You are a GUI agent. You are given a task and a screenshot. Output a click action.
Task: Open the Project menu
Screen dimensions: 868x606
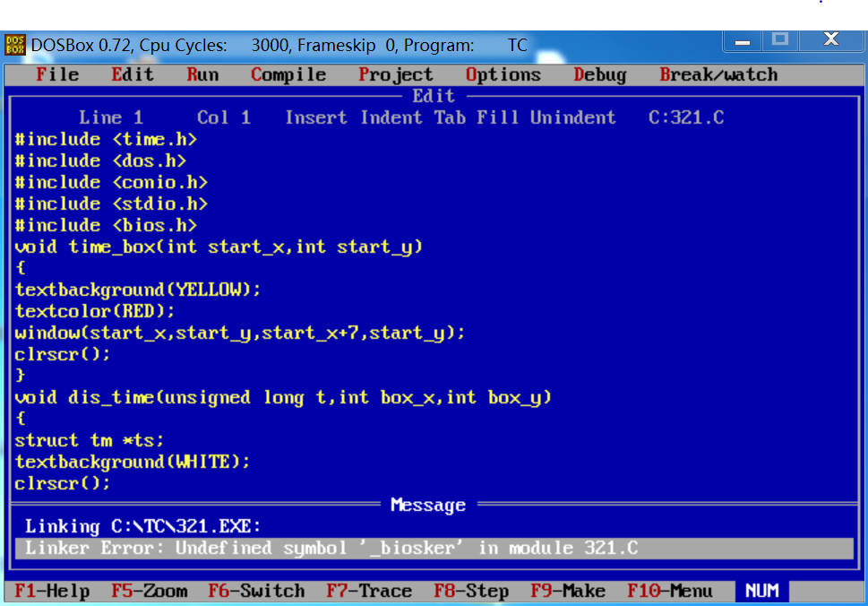pyautogui.click(x=395, y=74)
